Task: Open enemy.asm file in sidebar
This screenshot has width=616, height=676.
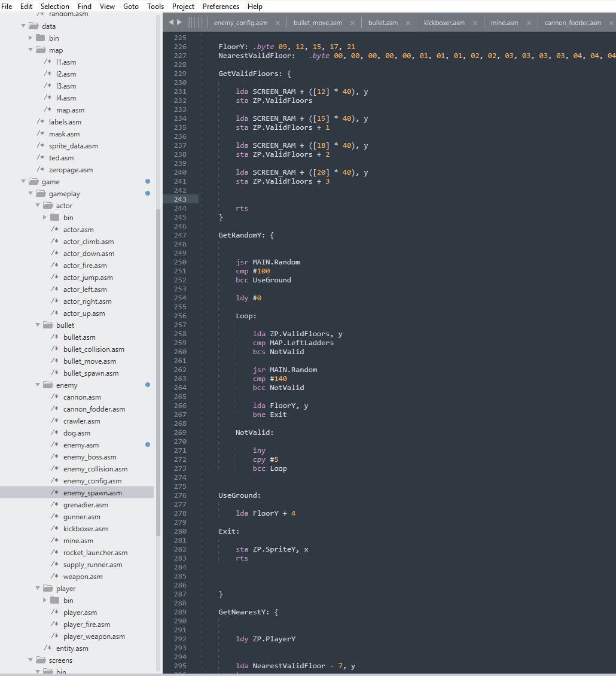Action: (81, 445)
